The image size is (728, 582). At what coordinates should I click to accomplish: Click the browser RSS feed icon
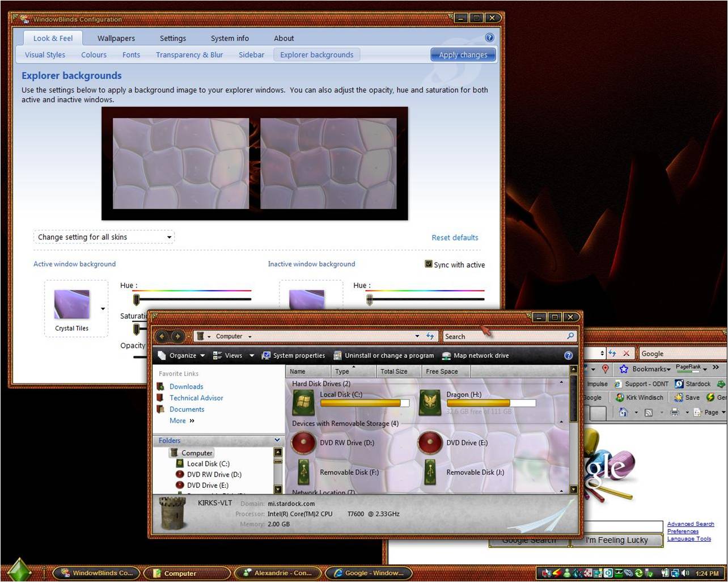[x=649, y=412]
